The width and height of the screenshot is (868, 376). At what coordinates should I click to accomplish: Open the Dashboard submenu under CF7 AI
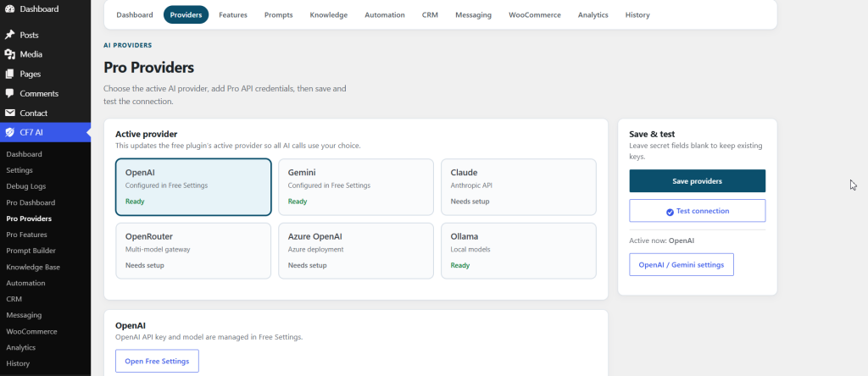[x=24, y=154]
